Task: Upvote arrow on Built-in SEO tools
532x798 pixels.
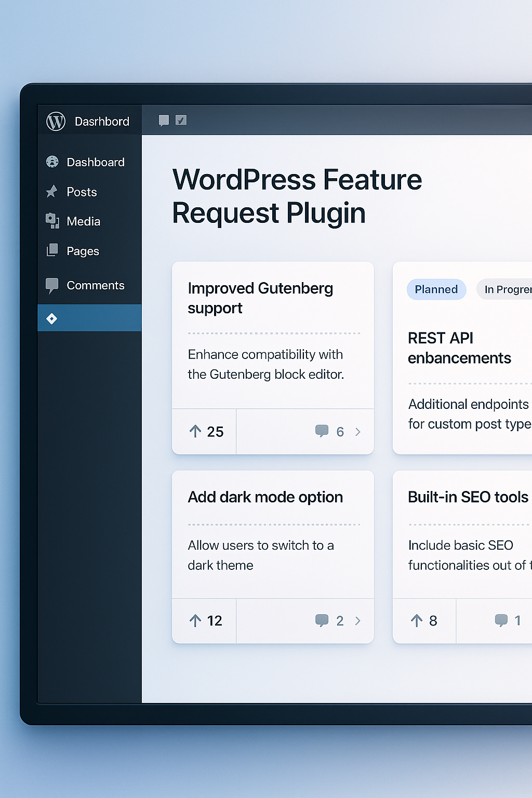Action: 417,620
